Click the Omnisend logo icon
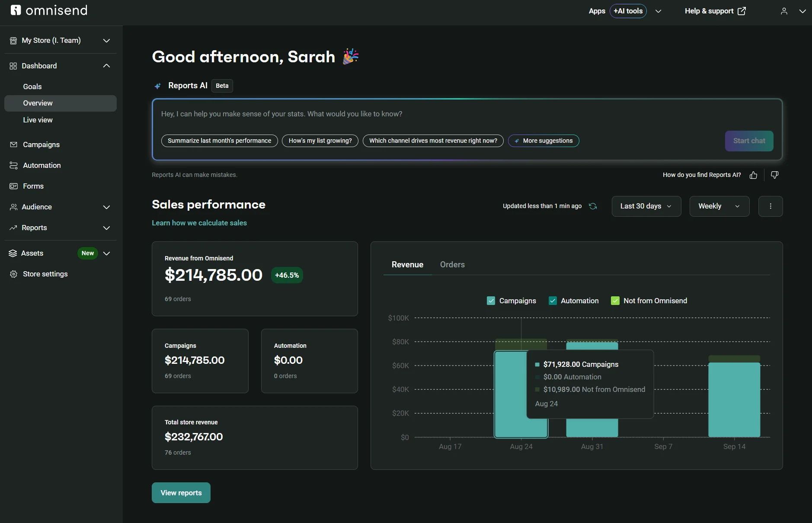The height and width of the screenshot is (523, 812). tap(16, 10)
